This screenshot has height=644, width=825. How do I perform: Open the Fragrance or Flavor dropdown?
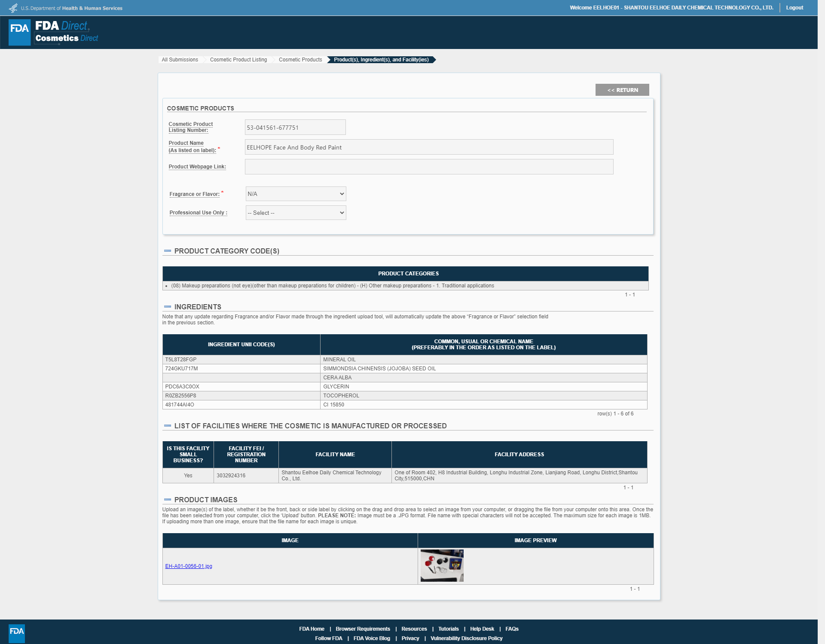[x=296, y=194]
